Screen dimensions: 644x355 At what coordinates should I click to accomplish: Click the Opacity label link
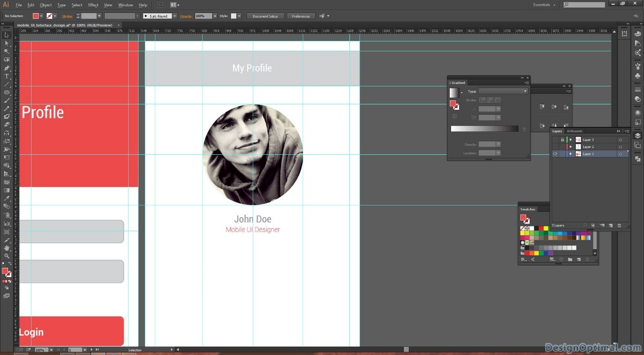[186, 16]
